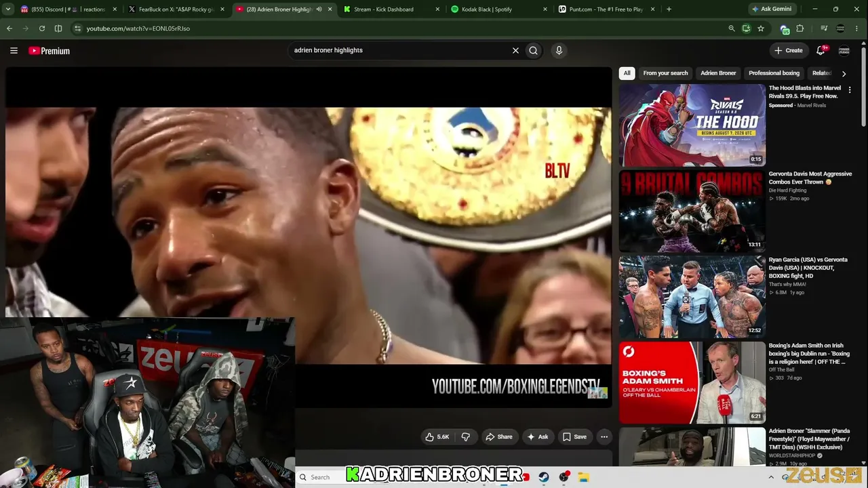
Task: Save video to a playlist
Action: (574, 437)
